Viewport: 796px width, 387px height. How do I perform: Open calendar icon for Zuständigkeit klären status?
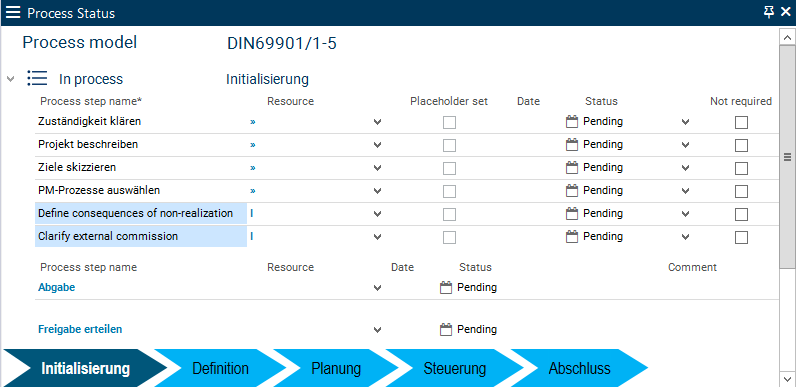pos(572,121)
